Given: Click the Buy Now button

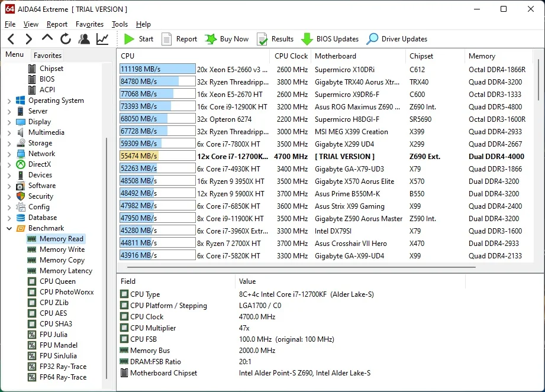Looking at the screenshot, I should (227, 39).
